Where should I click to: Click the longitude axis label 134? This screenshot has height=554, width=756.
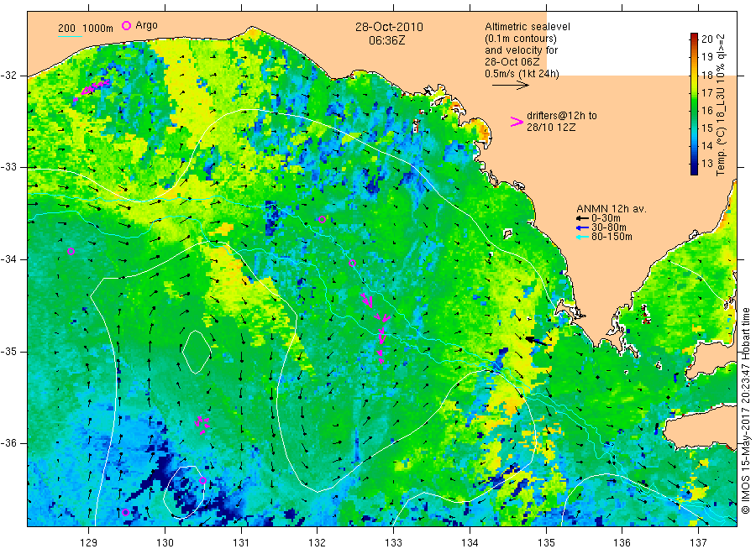click(x=470, y=543)
